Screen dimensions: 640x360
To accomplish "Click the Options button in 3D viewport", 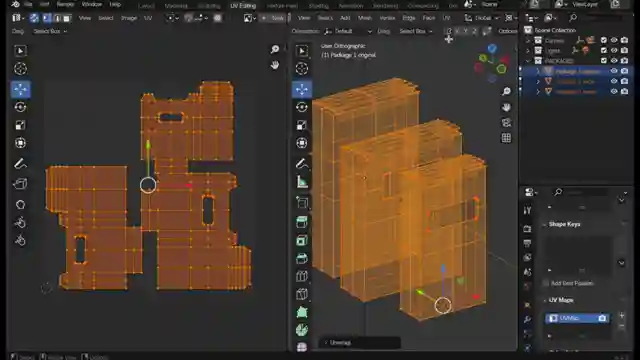I will click(507, 31).
